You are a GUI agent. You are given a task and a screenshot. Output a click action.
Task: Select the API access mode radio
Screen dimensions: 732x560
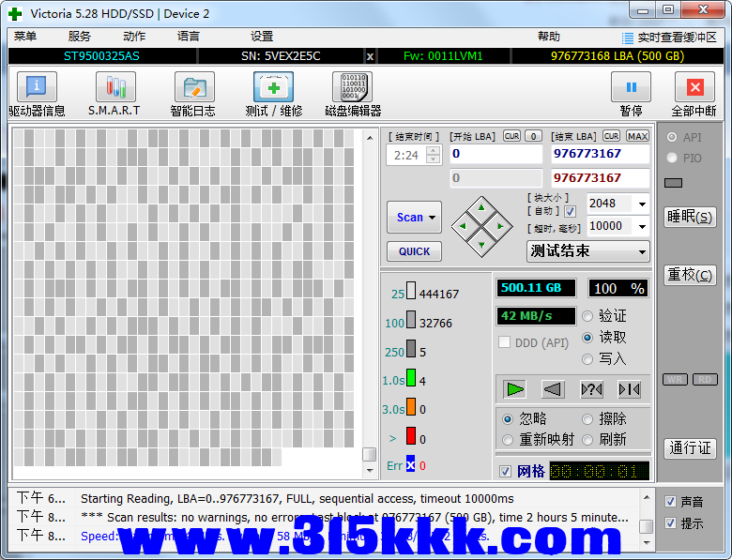coord(672,137)
